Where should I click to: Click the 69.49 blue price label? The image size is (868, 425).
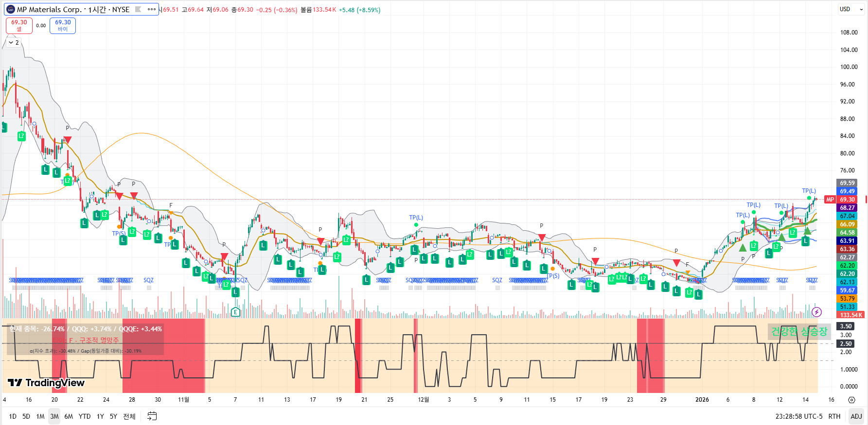point(847,191)
